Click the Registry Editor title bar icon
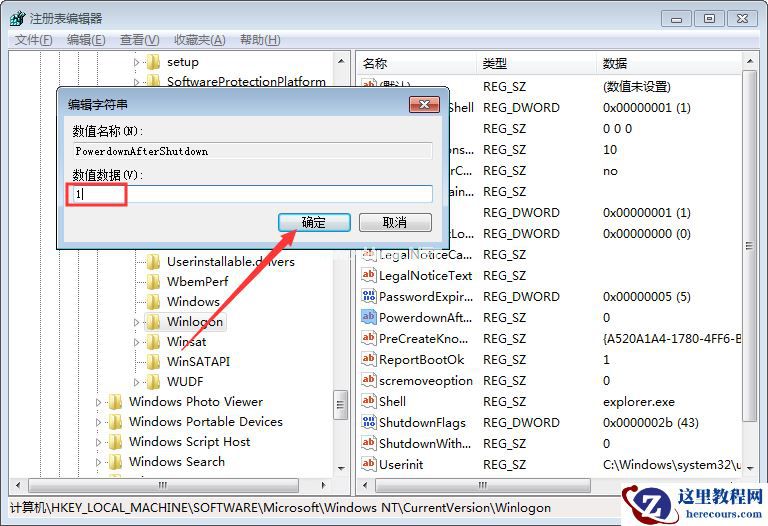 [x=18, y=19]
